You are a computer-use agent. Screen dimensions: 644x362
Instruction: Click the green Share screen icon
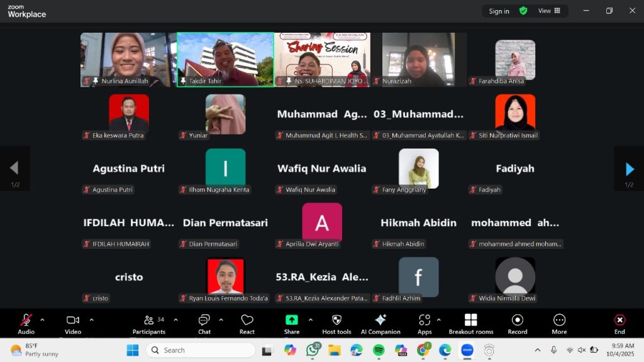click(x=292, y=321)
